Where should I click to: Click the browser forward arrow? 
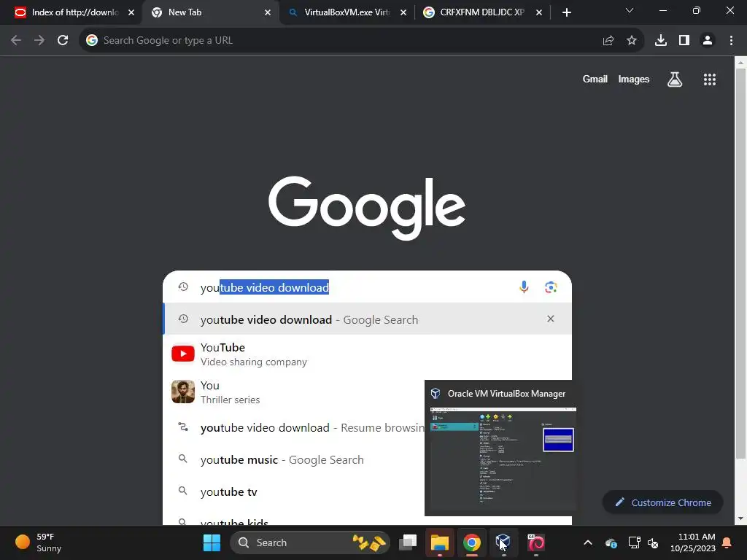point(39,41)
